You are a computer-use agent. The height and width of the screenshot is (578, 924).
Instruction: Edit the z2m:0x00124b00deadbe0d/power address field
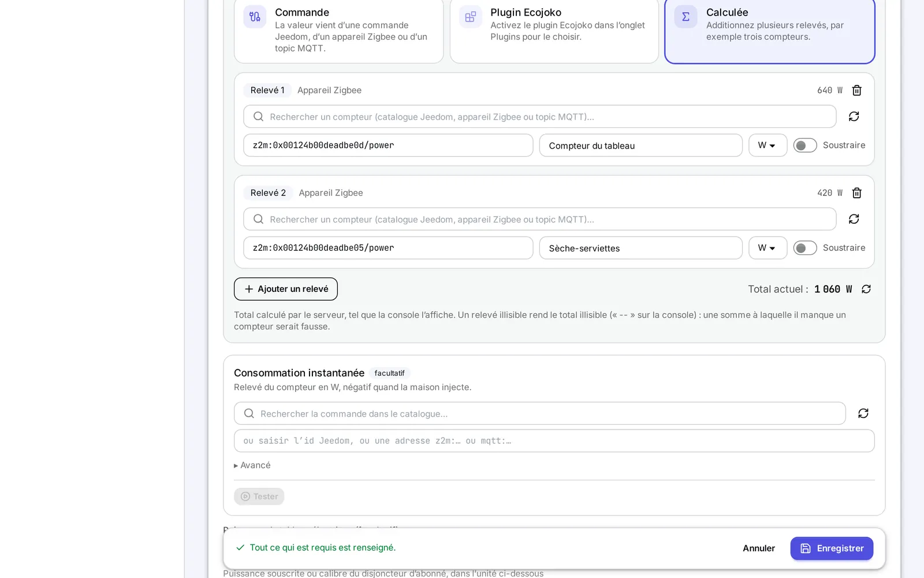point(388,145)
